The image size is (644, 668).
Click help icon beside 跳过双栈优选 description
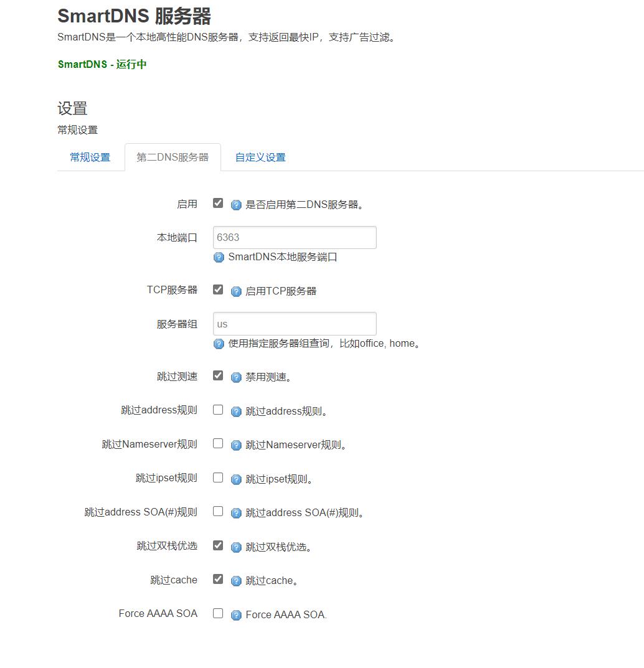pos(236,547)
